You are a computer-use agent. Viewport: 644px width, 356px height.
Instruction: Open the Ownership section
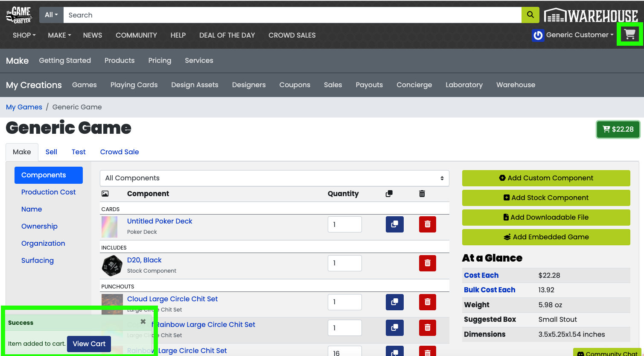pos(39,227)
